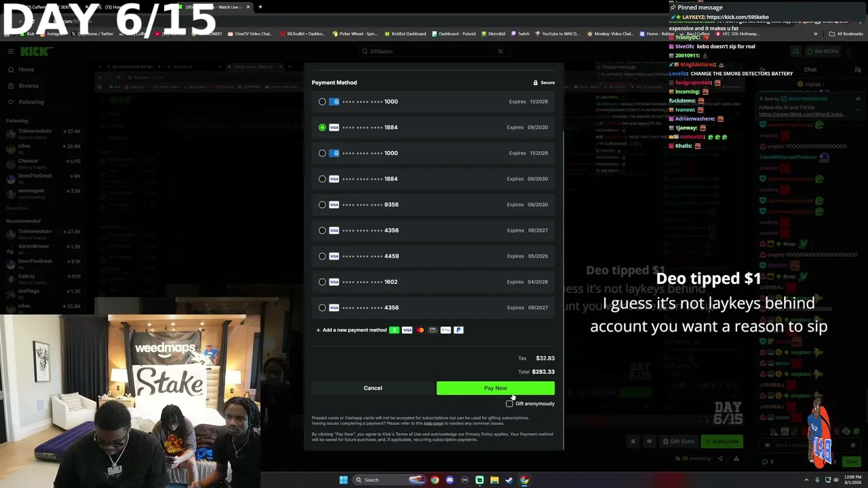
Task: Click the Tax $32.83 amount
Action: pos(545,359)
